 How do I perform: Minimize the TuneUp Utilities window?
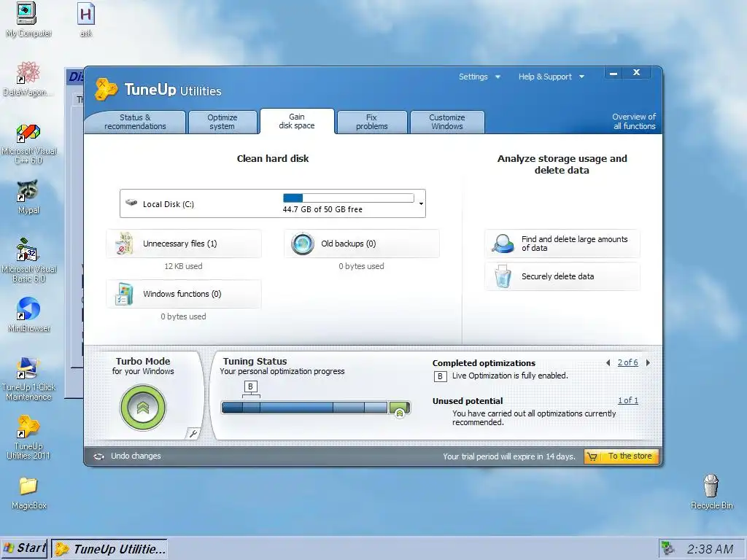[614, 73]
